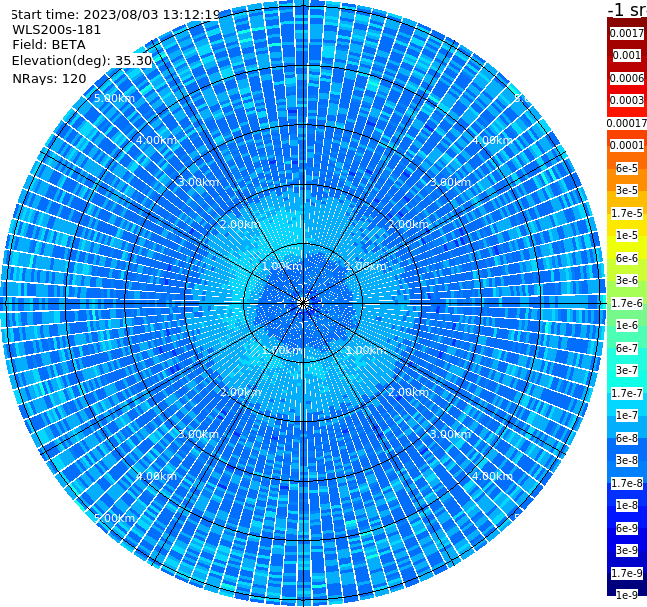Select the 1e-6 colorbar value
This screenshot has width=647, height=607.
tap(627, 325)
